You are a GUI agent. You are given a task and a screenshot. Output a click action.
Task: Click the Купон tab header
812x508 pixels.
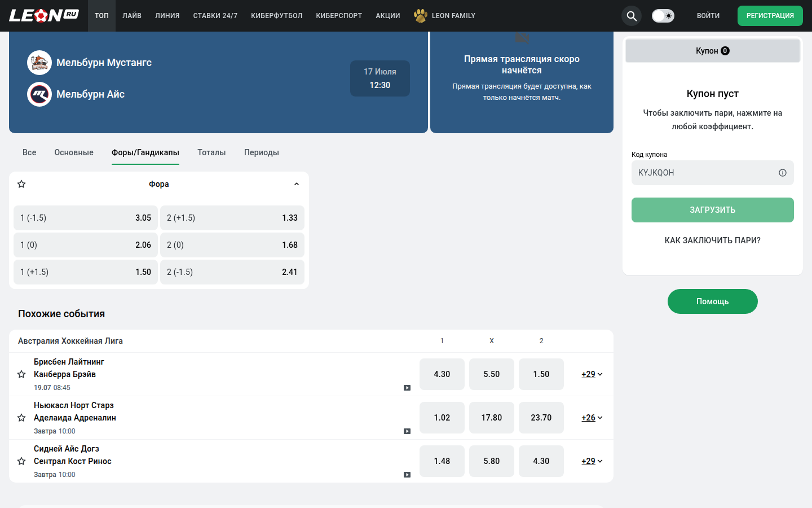(x=713, y=51)
